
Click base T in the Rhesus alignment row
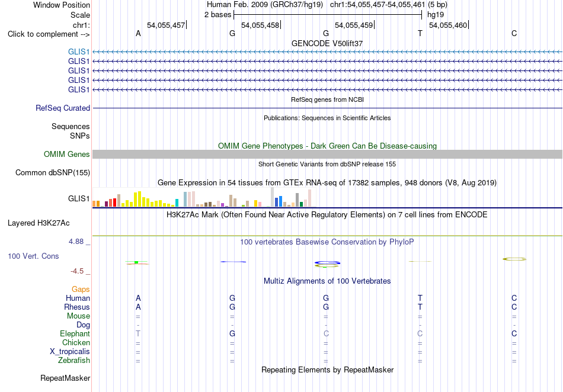[x=420, y=307]
